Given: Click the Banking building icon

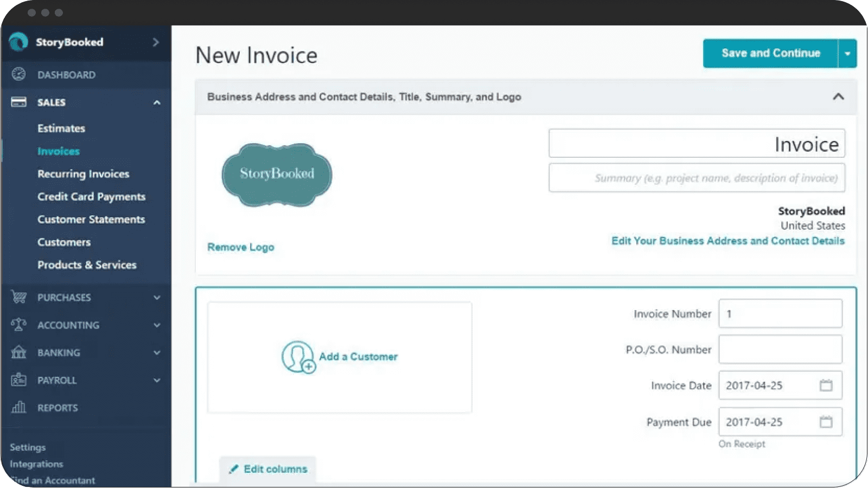Looking at the screenshot, I should 18,352.
